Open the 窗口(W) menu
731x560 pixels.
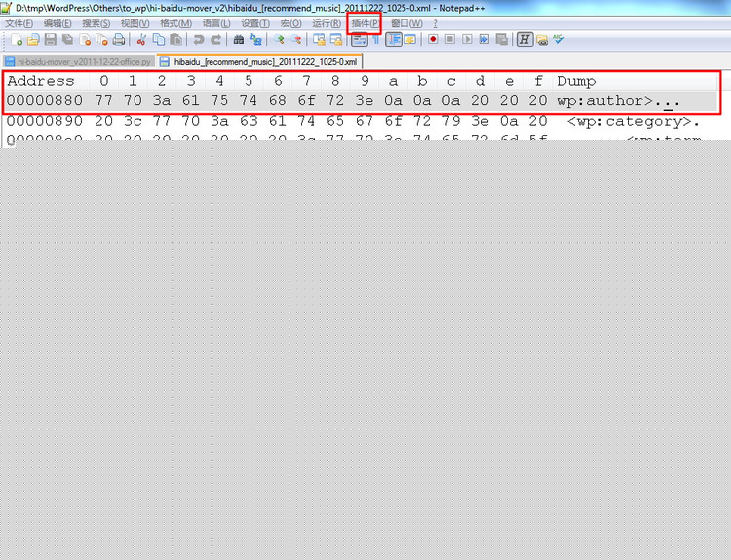pyautogui.click(x=406, y=23)
